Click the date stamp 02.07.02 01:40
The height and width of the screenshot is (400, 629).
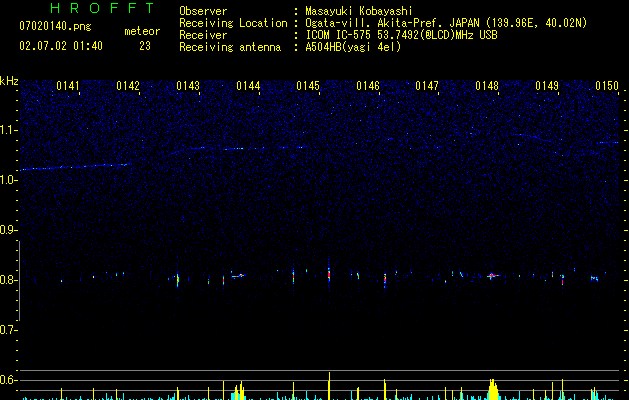(61, 46)
